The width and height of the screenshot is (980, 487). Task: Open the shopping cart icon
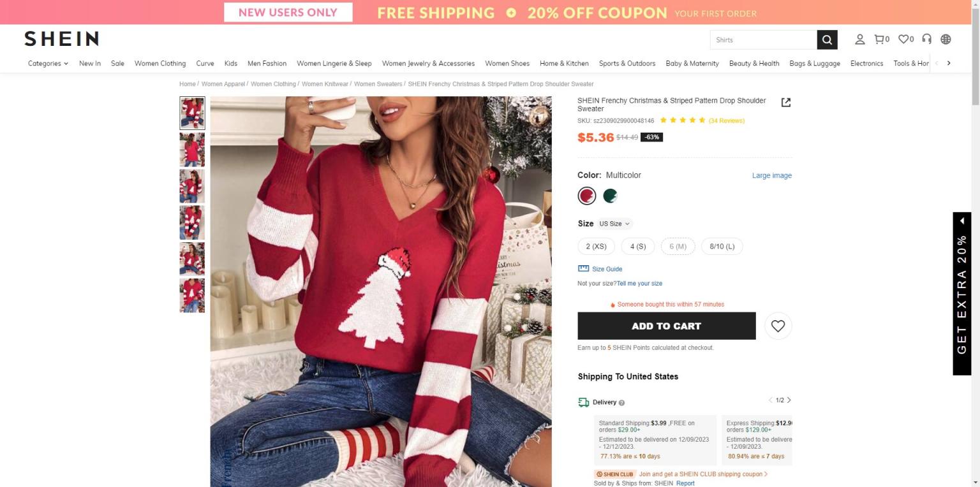click(880, 40)
